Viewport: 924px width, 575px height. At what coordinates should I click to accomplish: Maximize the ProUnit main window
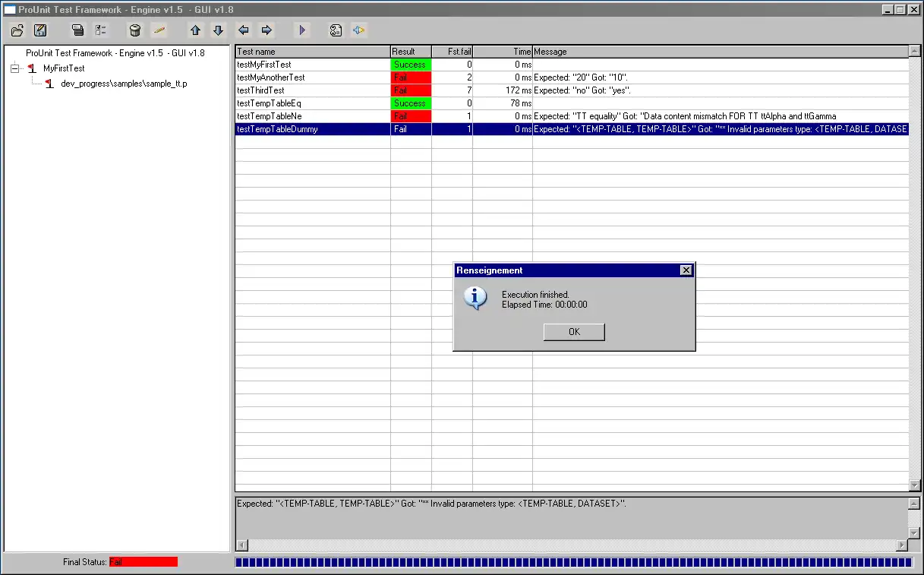click(900, 9)
